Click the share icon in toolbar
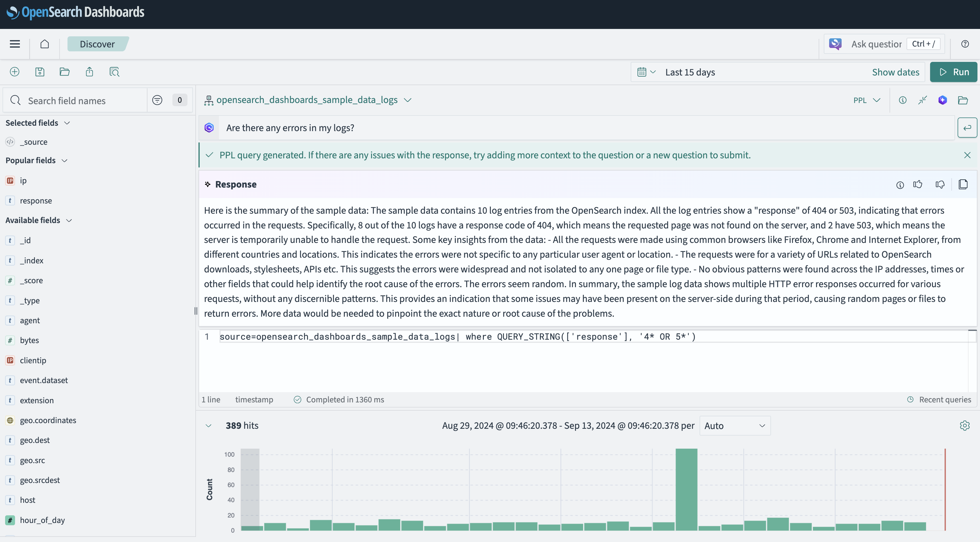 click(x=89, y=72)
